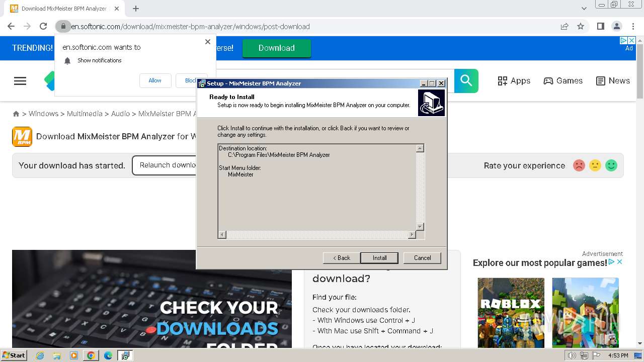This screenshot has width=644, height=362.
Task: Close the notification permission popup
Action: (208, 42)
